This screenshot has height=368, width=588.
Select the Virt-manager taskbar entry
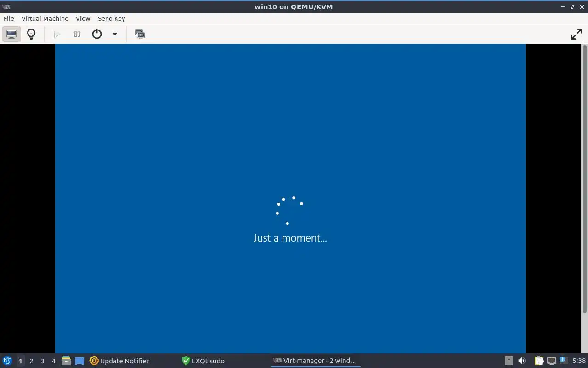[x=315, y=361]
